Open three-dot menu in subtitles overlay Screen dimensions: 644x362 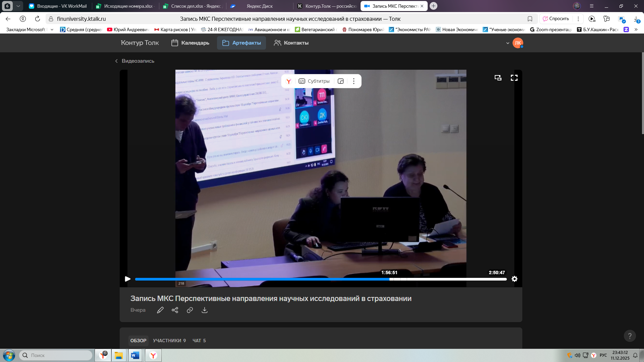[354, 81]
